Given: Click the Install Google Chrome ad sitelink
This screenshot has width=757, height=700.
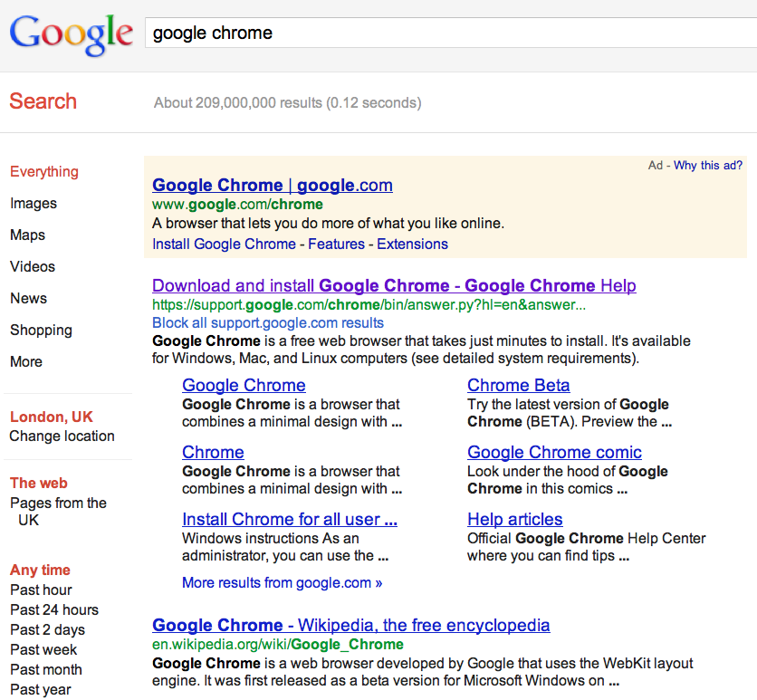Looking at the screenshot, I should (224, 245).
